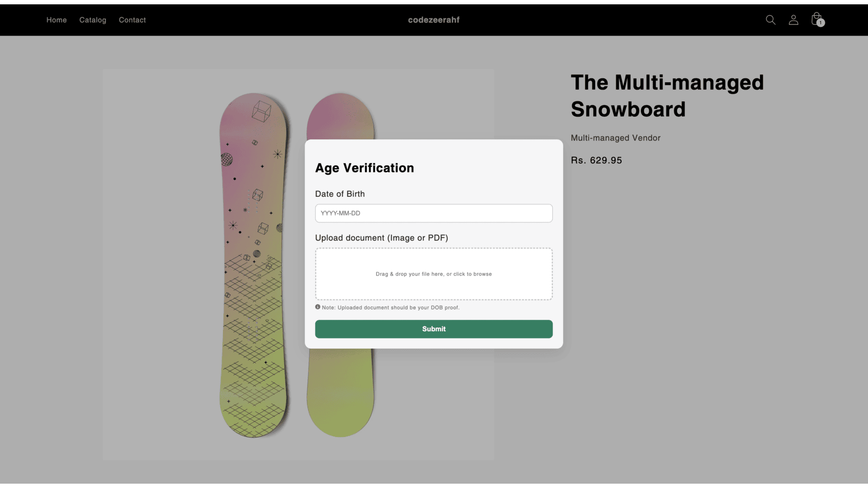Open the shopping cart bag icon

pos(816,18)
